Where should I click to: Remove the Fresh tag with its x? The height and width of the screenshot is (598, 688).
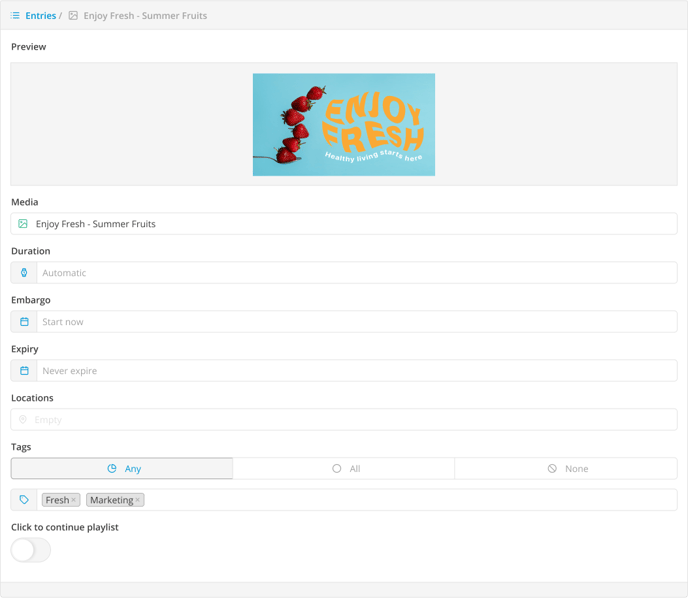point(74,500)
